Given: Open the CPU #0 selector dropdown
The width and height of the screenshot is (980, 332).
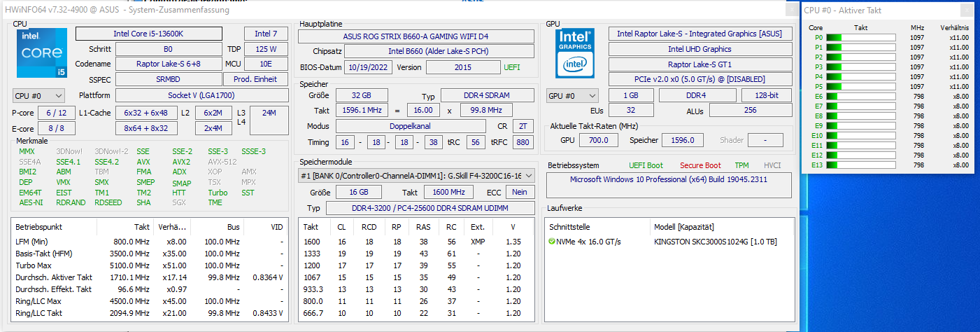Looking at the screenshot, I should (x=38, y=95).
